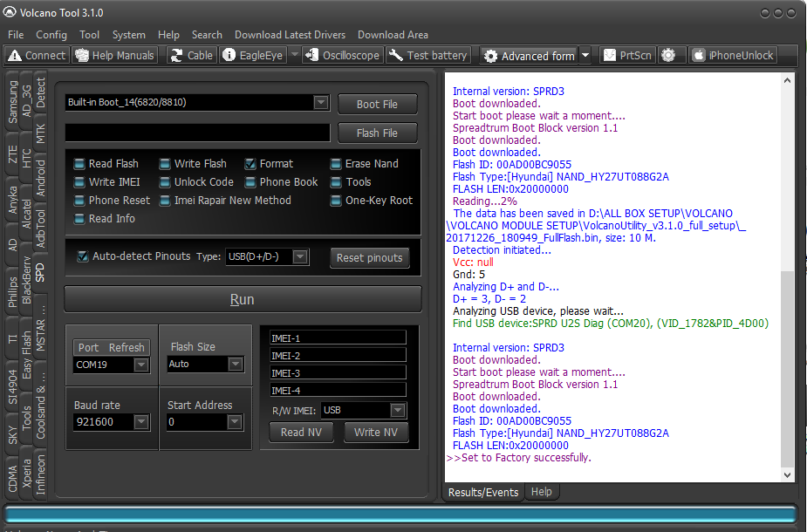The image size is (807, 532).
Task: Switch to the Help tab in log panel
Action: click(x=542, y=492)
